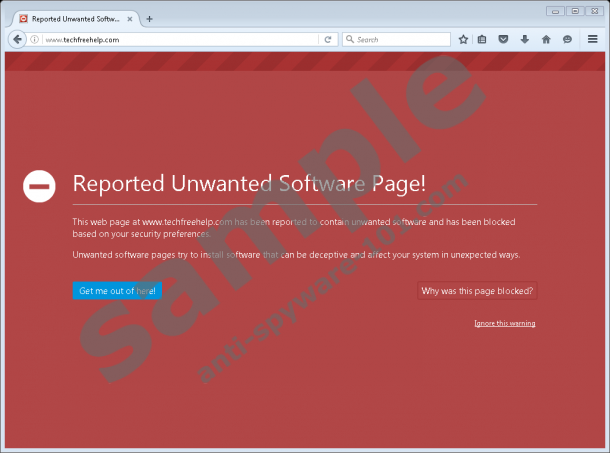Bookmark this page with the star icon
The height and width of the screenshot is (453, 610).
pos(463,40)
